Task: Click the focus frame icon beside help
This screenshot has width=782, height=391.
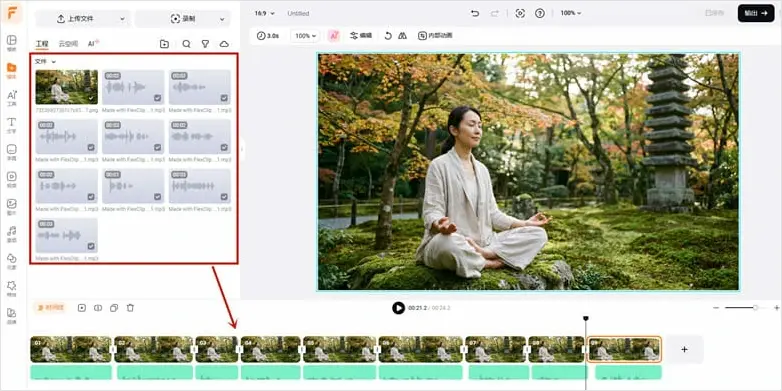Action: [520, 13]
